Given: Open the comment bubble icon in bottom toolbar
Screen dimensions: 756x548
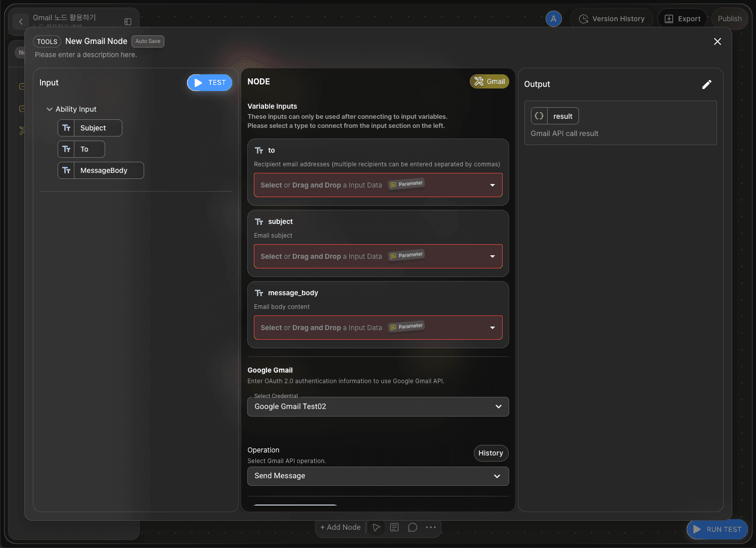Looking at the screenshot, I should click(413, 527).
